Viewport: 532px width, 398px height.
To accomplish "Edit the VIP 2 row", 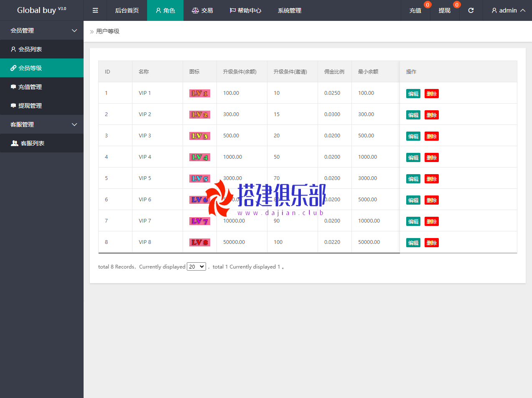I will (x=413, y=115).
